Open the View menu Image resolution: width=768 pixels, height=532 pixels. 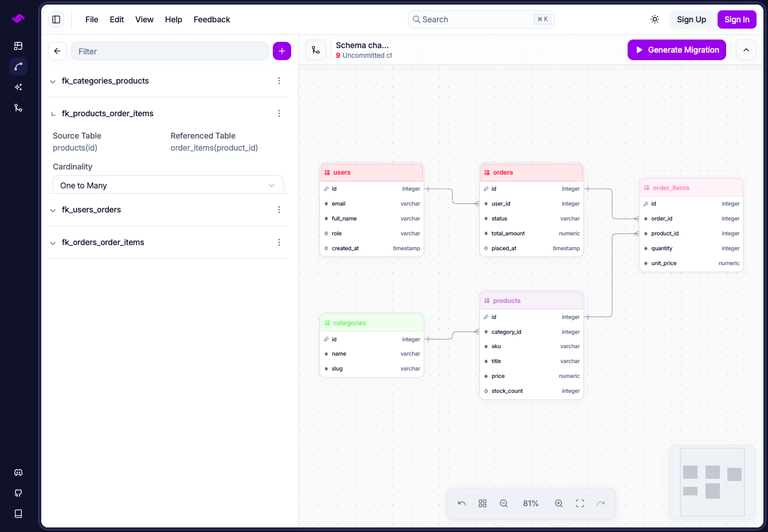pyautogui.click(x=144, y=19)
